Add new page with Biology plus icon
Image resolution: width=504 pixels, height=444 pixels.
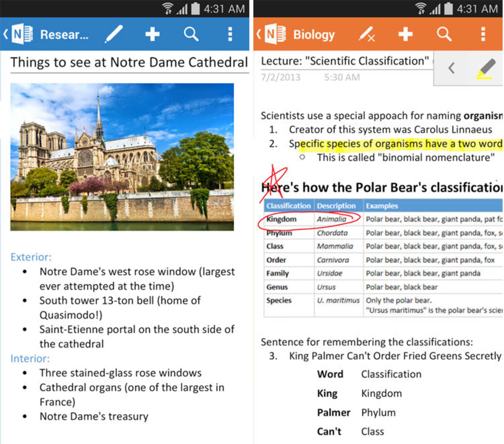tap(405, 34)
